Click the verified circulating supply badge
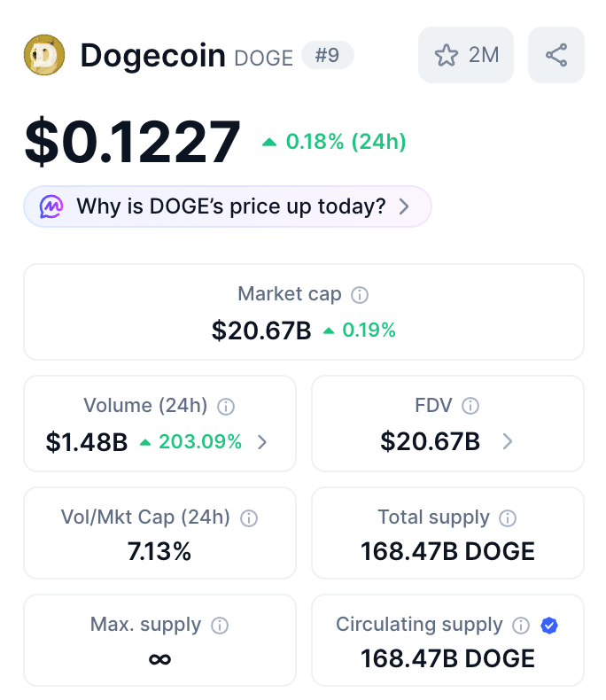The height and width of the screenshot is (700, 606). (549, 626)
